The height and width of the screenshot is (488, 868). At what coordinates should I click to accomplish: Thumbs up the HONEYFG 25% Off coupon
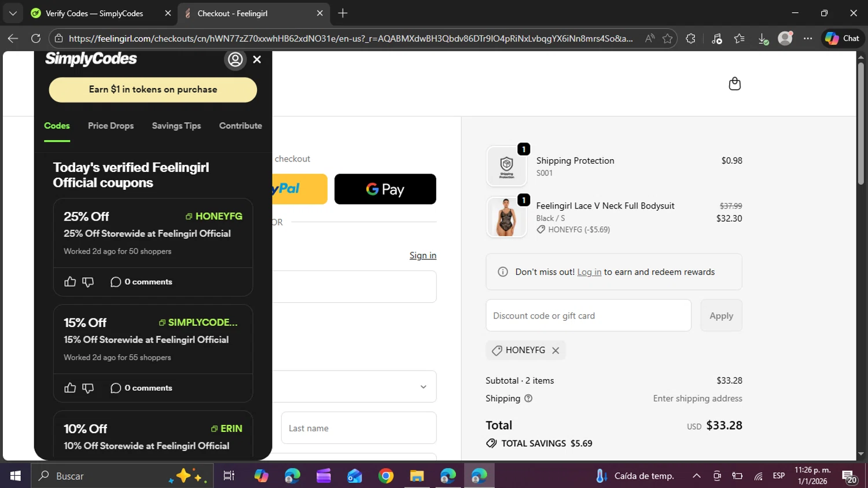click(x=70, y=282)
